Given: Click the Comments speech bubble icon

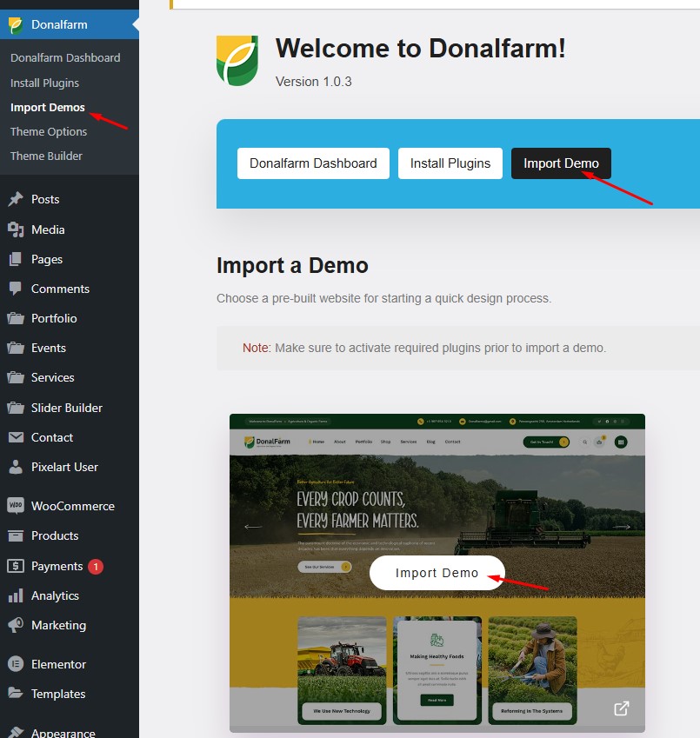Looking at the screenshot, I should pyautogui.click(x=16, y=289).
